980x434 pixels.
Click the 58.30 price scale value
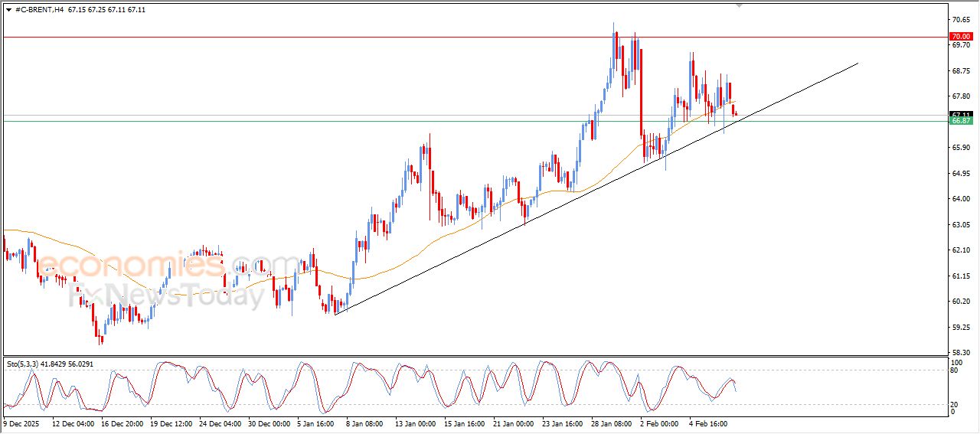click(x=959, y=353)
